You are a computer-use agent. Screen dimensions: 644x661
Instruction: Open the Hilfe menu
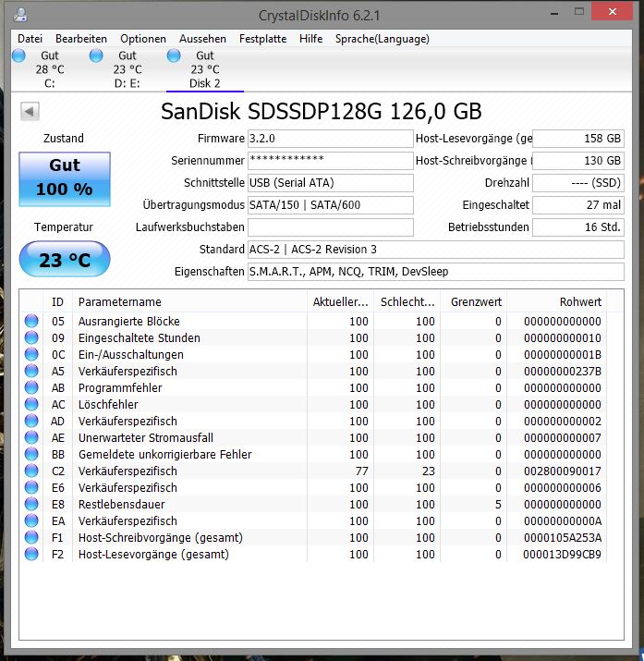(310, 39)
